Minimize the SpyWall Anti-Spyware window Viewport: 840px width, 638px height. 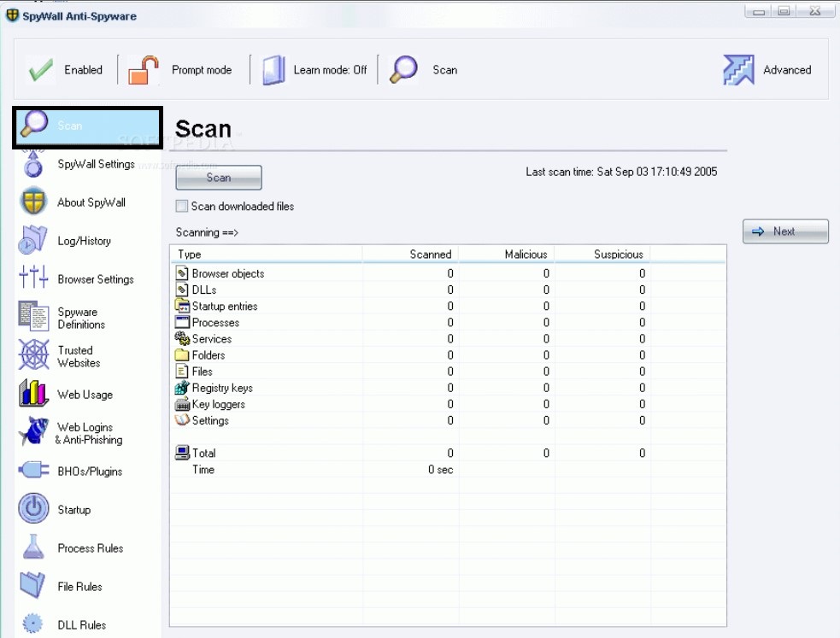(759, 11)
